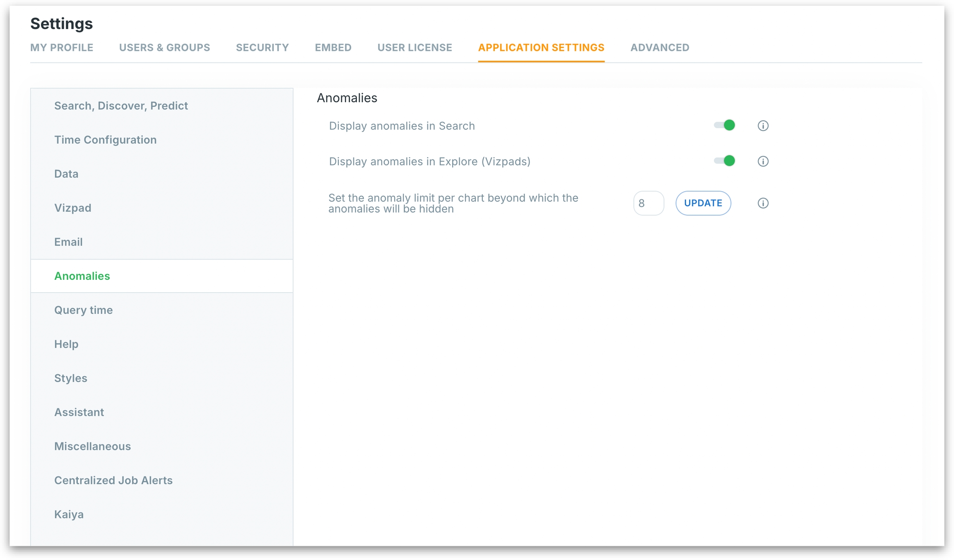Open the USERS & GROUPS tab
954x560 pixels.
pyautogui.click(x=164, y=48)
